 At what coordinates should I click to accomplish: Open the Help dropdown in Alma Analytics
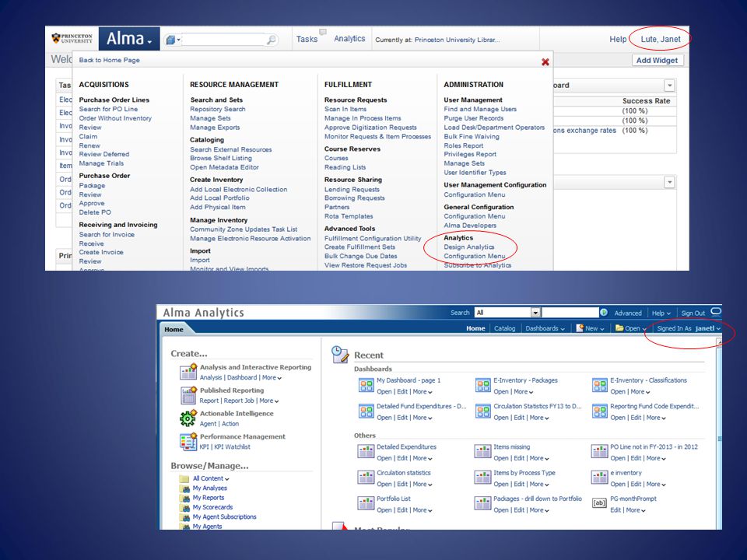click(661, 313)
